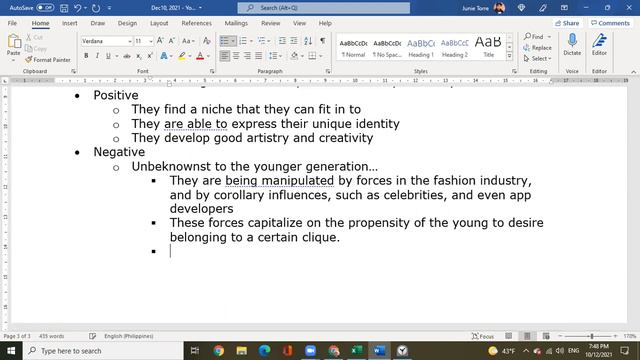Apply the No Spacing style

coord(387,48)
